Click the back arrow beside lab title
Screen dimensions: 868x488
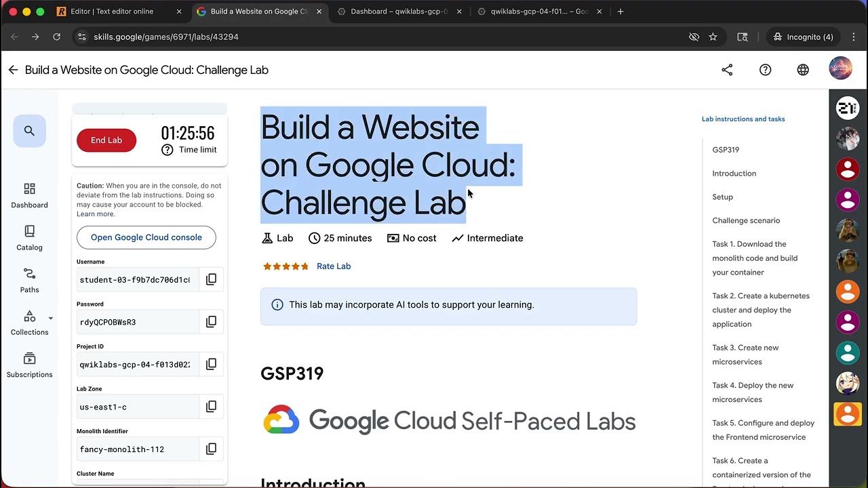pos(13,70)
